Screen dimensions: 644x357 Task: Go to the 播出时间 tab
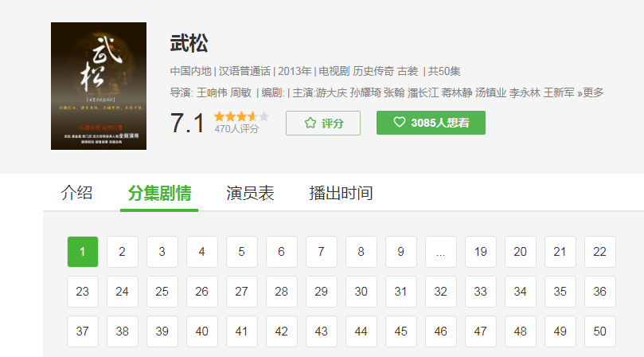click(341, 193)
